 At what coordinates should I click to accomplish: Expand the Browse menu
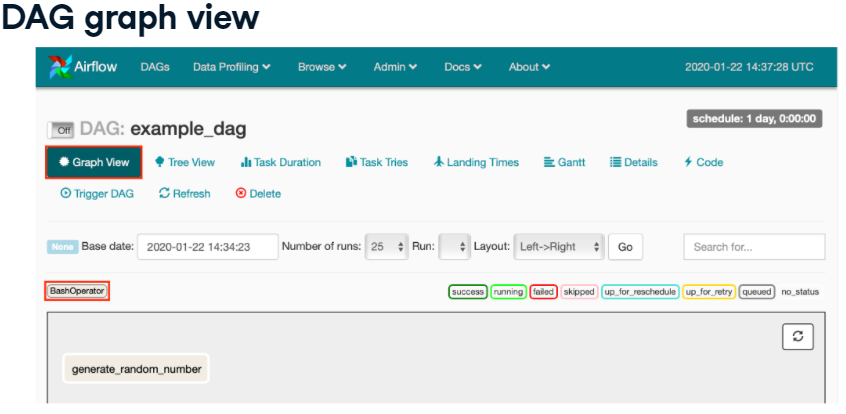(x=322, y=67)
